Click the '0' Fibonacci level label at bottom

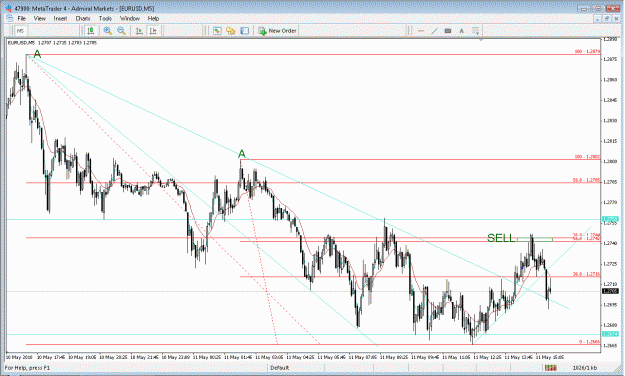[x=589, y=342]
